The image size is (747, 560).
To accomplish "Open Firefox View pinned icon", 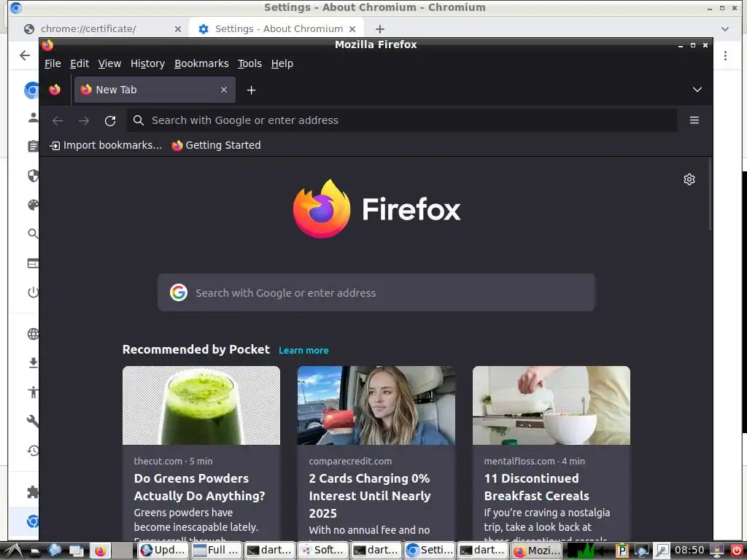I will click(x=55, y=90).
